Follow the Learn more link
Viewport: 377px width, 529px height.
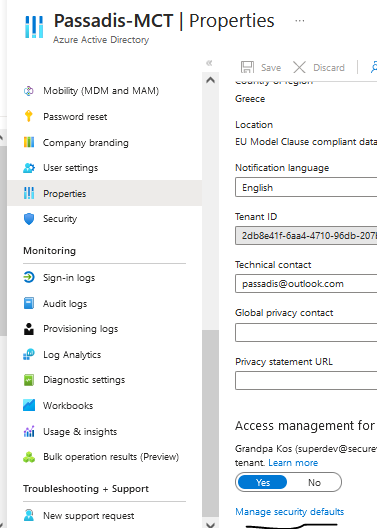[293, 463]
